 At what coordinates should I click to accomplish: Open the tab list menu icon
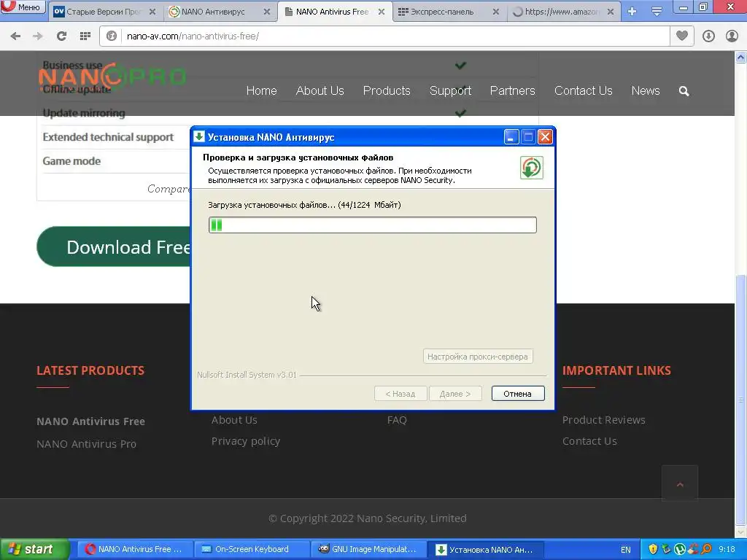pyautogui.click(x=657, y=12)
